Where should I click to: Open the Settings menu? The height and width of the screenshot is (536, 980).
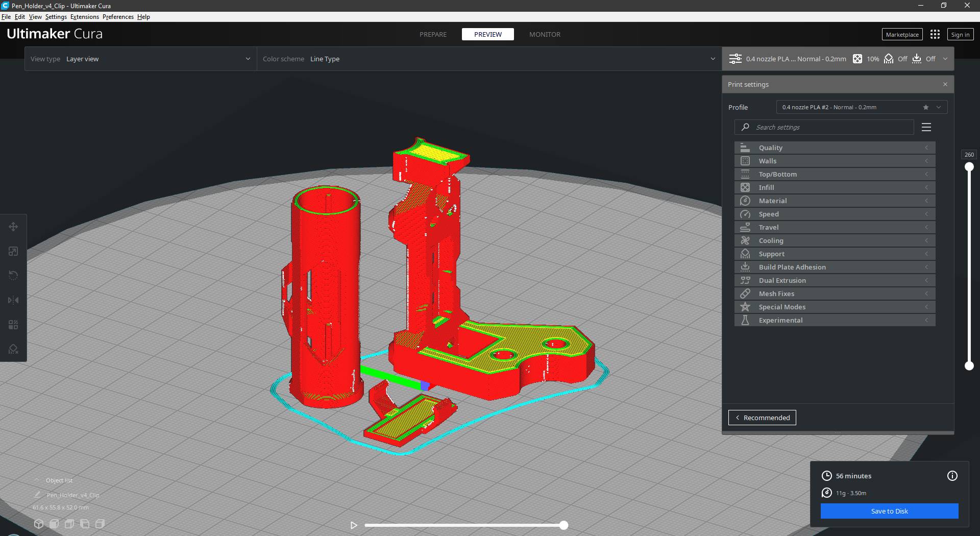pyautogui.click(x=56, y=17)
